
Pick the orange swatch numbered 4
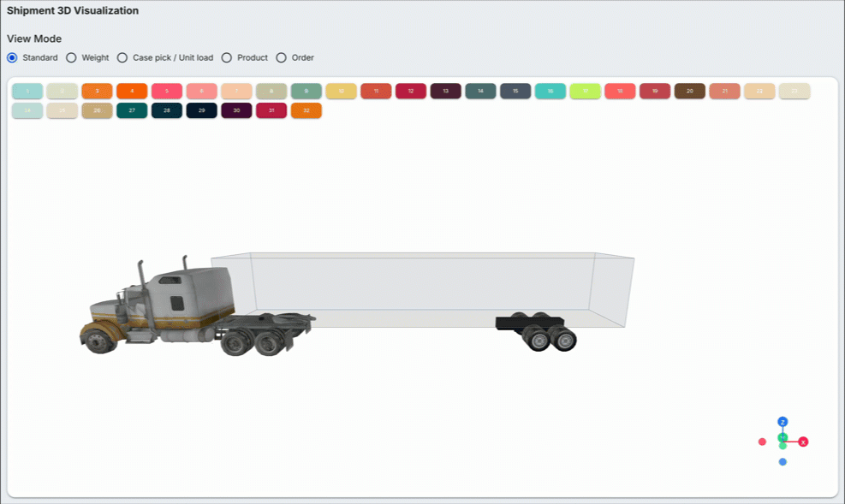click(132, 91)
